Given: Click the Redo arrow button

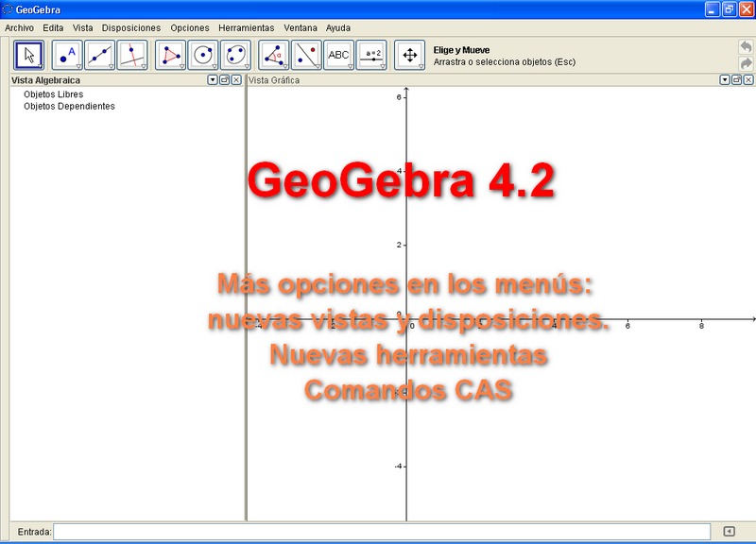Looking at the screenshot, I should [x=746, y=63].
